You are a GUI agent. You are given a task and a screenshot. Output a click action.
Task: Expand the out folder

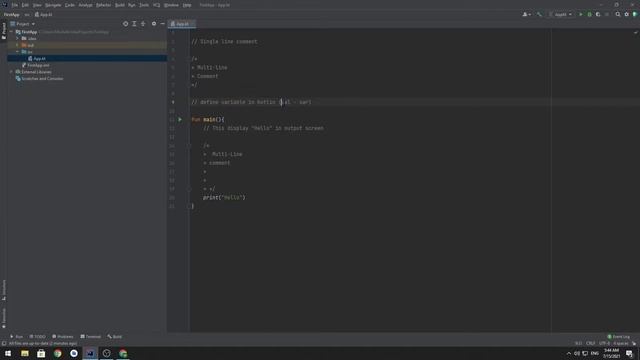pyautogui.click(x=18, y=45)
